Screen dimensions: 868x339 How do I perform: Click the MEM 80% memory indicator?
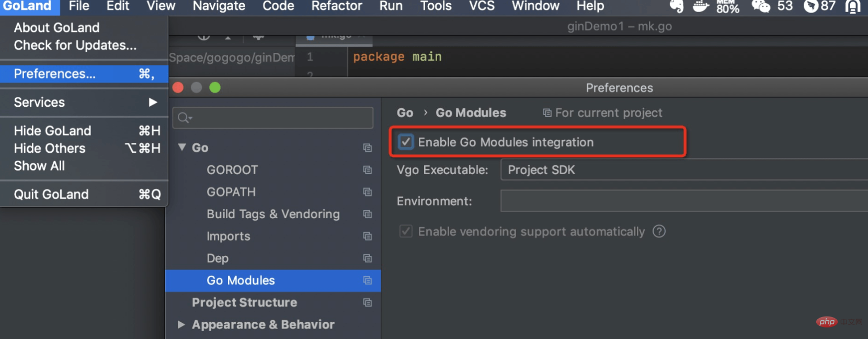coord(727,6)
